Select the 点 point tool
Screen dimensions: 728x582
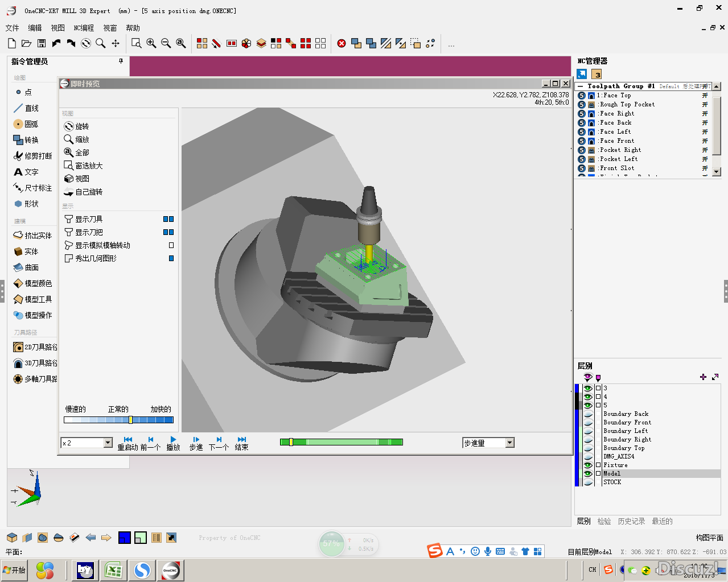pyautogui.click(x=23, y=92)
